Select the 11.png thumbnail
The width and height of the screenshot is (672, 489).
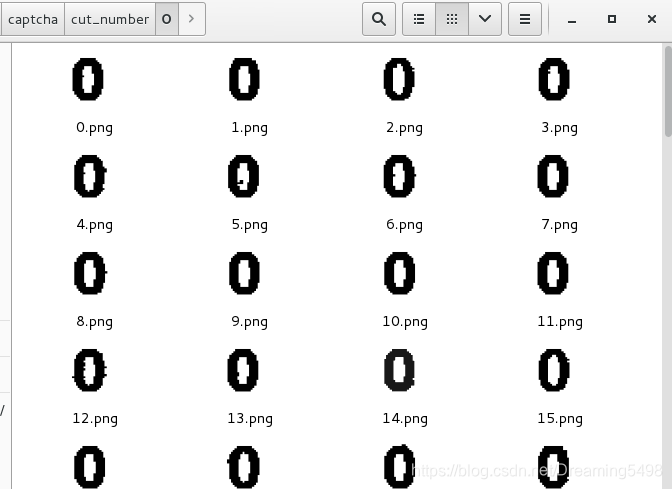[x=553, y=273]
